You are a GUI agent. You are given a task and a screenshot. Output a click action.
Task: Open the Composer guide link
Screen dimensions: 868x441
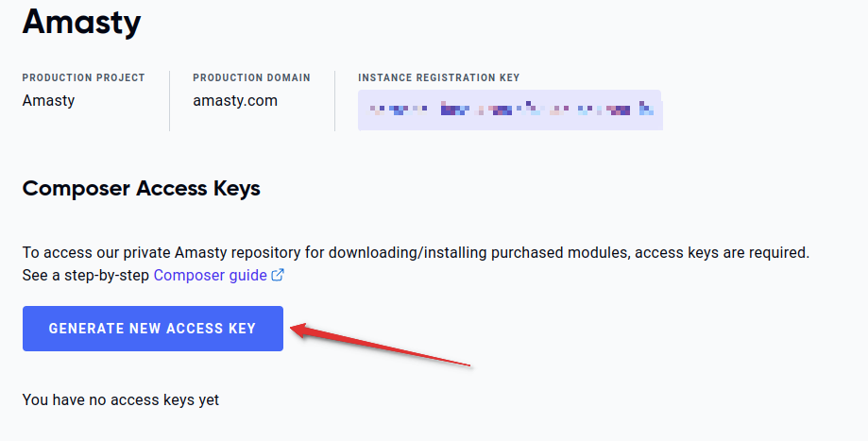click(211, 275)
